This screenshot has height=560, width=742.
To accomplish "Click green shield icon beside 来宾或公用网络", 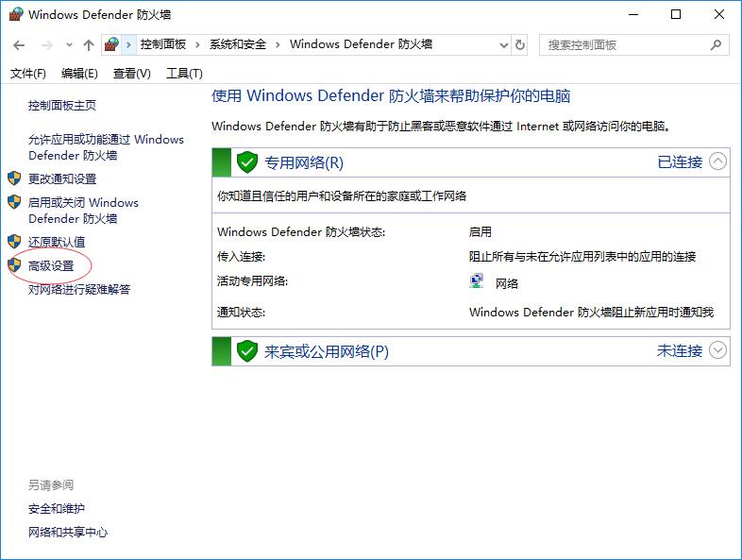I will (x=247, y=351).
